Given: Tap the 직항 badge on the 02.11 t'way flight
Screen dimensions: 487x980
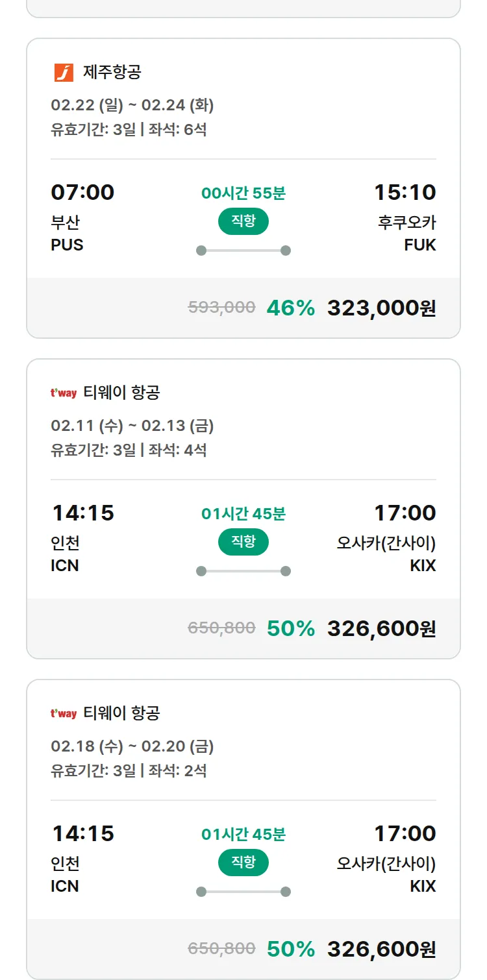Looking at the screenshot, I should point(243,542).
